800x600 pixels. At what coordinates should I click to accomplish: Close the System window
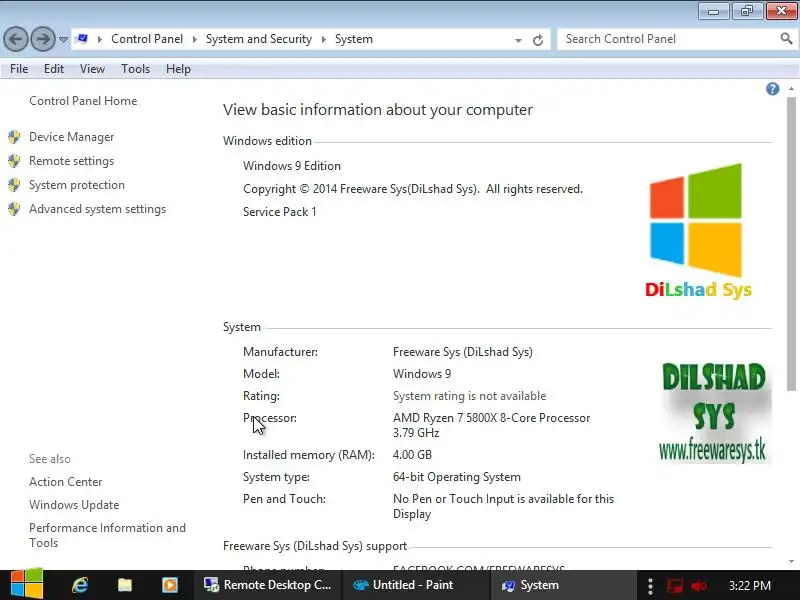tap(781, 11)
